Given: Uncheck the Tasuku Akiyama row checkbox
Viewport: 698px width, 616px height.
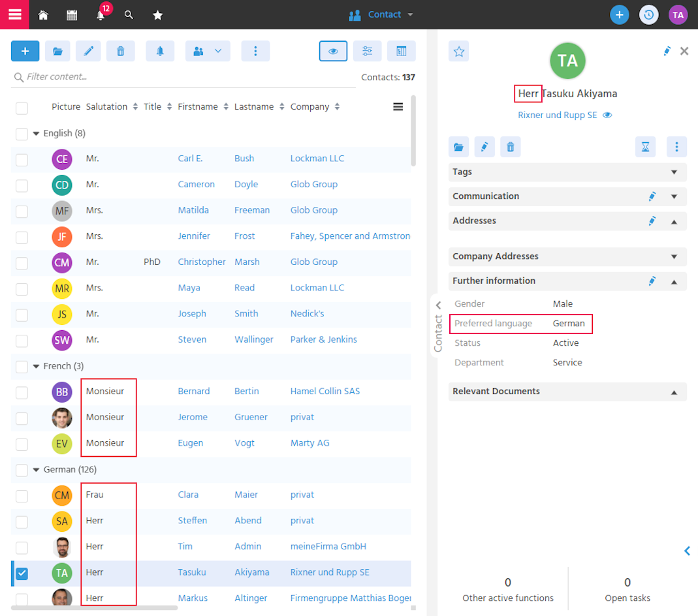Looking at the screenshot, I should (x=22, y=574).
